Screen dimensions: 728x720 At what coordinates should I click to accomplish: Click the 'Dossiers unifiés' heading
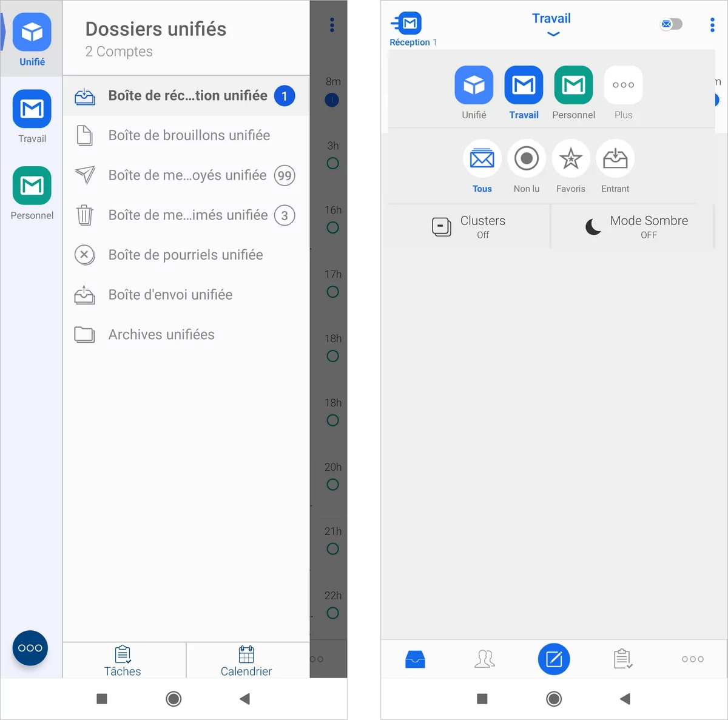click(x=156, y=29)
